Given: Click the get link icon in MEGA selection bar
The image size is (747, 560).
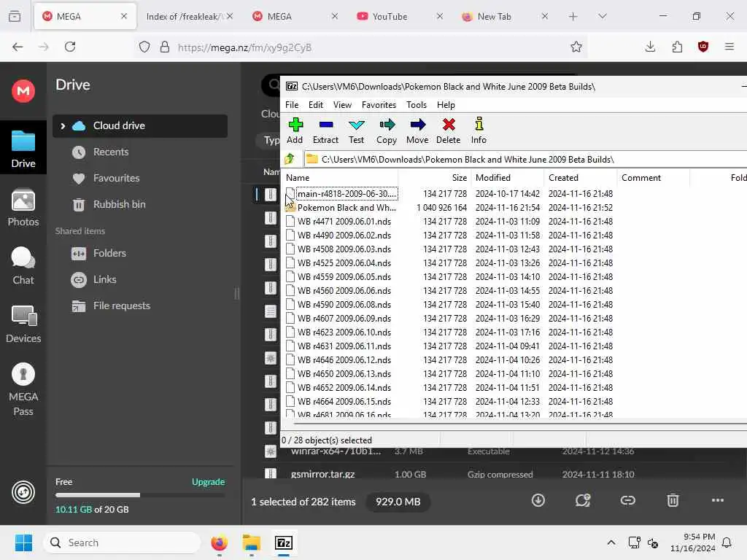Looking at the screenshot, I should (628, 500).
